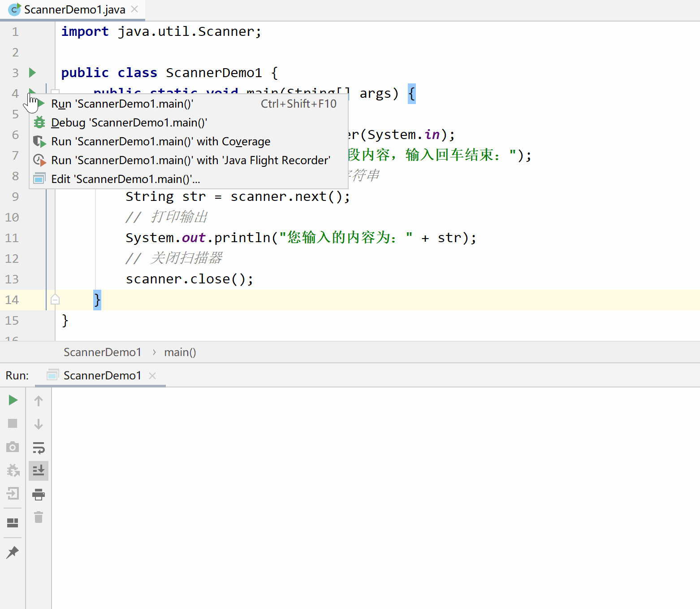Image resolution: width=700 pixels, height=609 pixels.
Task: Click 'String str = scanner.next();' code line
Action: pyautogui.click(x=238, y=196)
